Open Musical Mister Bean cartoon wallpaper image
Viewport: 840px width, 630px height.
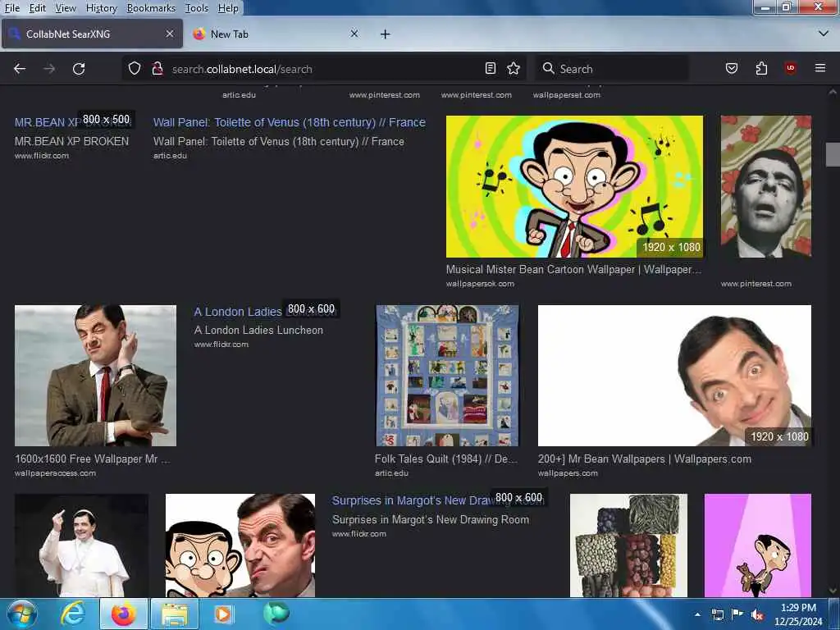[574, 186]
